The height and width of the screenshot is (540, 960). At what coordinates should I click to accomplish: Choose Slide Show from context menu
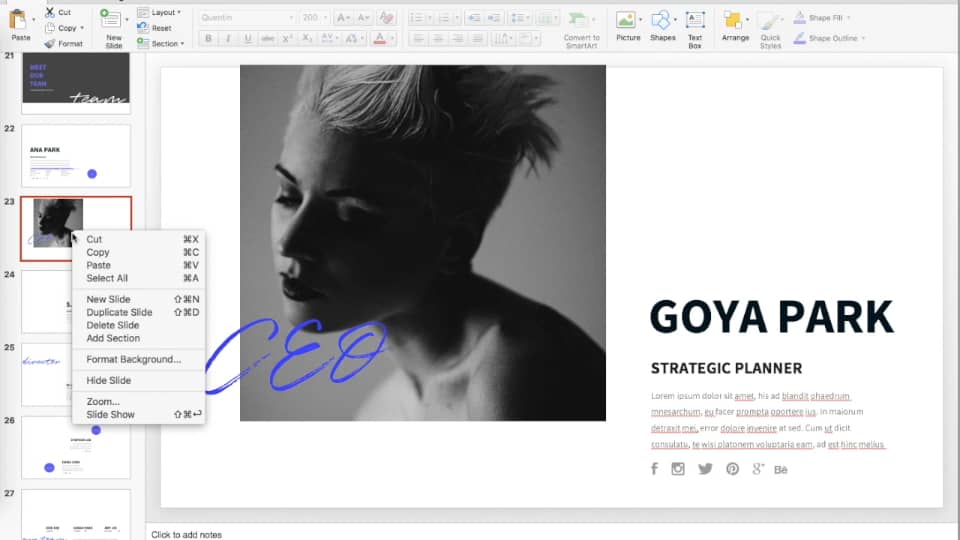[x=138, y=414]
